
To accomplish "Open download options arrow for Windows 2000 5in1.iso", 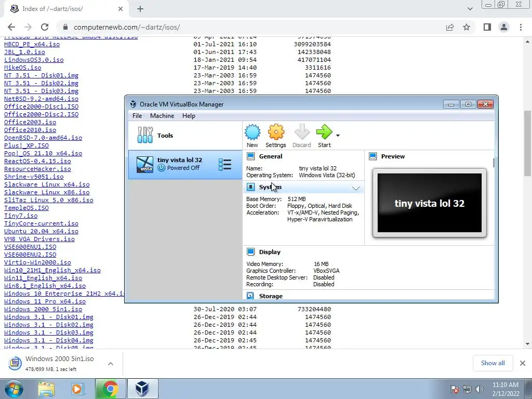I will pos(111,363).
